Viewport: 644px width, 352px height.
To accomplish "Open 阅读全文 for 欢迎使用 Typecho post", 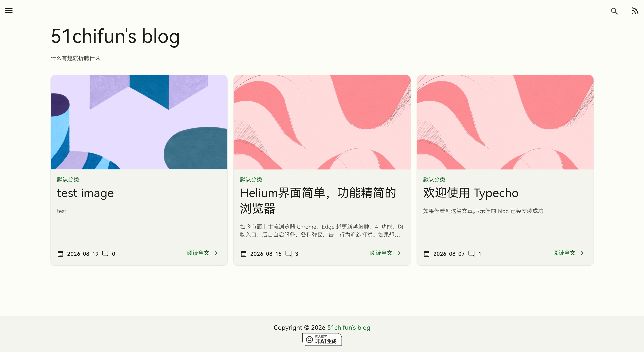I will (x=564, y=253).
